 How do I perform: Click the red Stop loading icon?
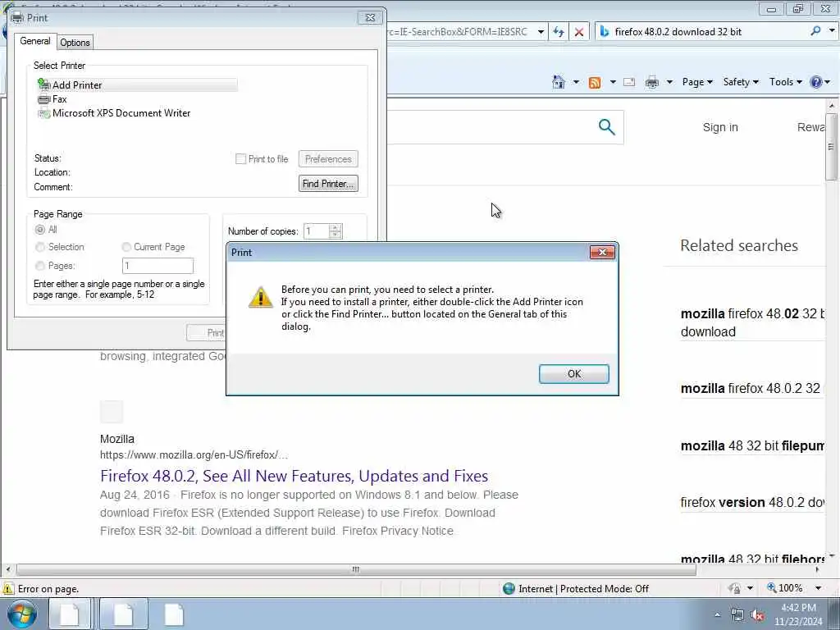(x=578, y=32)
